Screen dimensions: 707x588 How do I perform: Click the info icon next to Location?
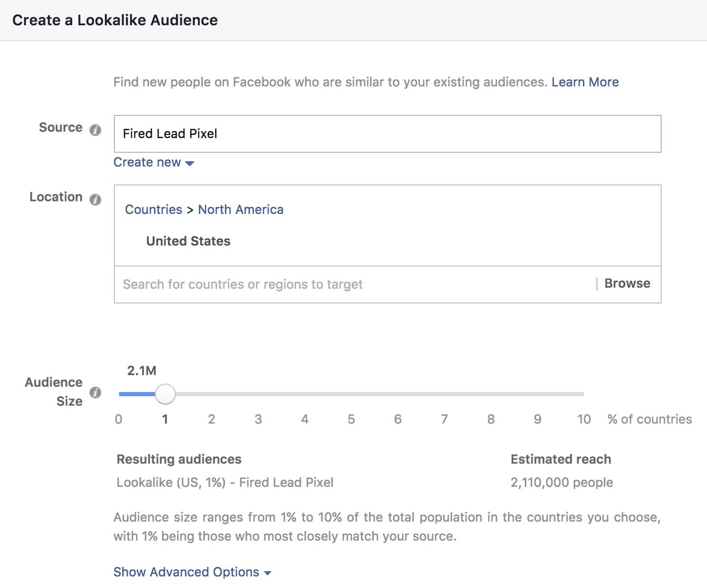coord(95,199)
